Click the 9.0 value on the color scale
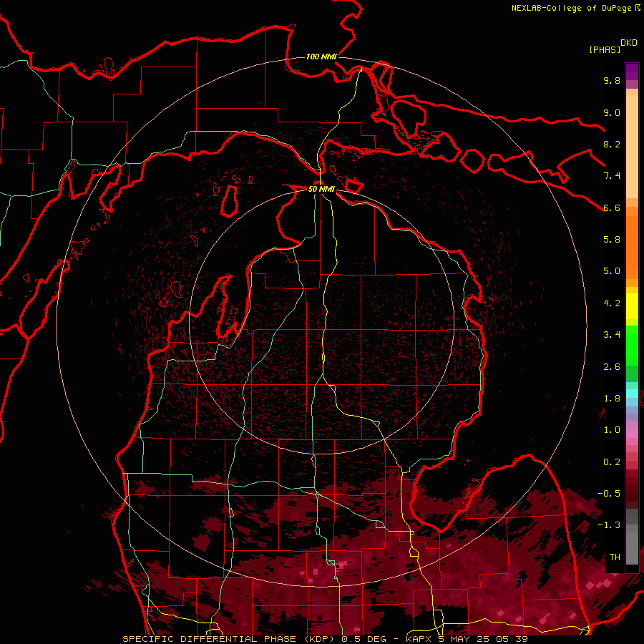The width and height of the screenshot is (644, 644). (612, 112)
